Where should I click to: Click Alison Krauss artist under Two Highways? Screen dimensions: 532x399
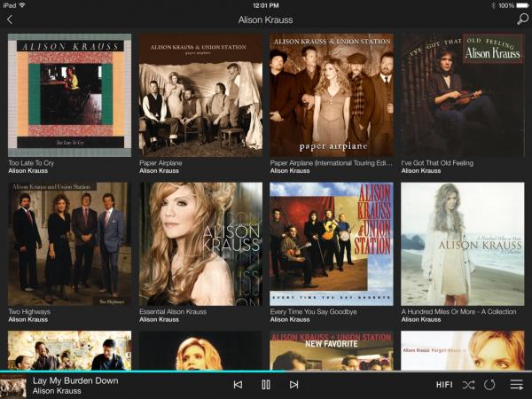[28, 319]
